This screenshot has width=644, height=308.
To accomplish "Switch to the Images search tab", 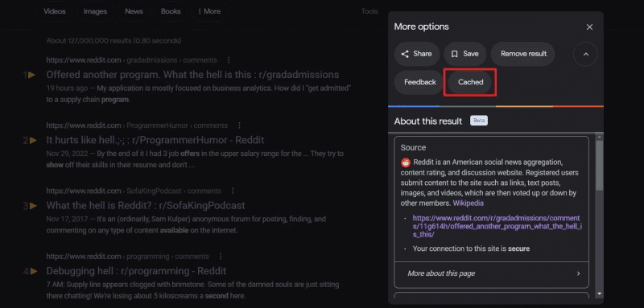I will (x=95, y=11).
